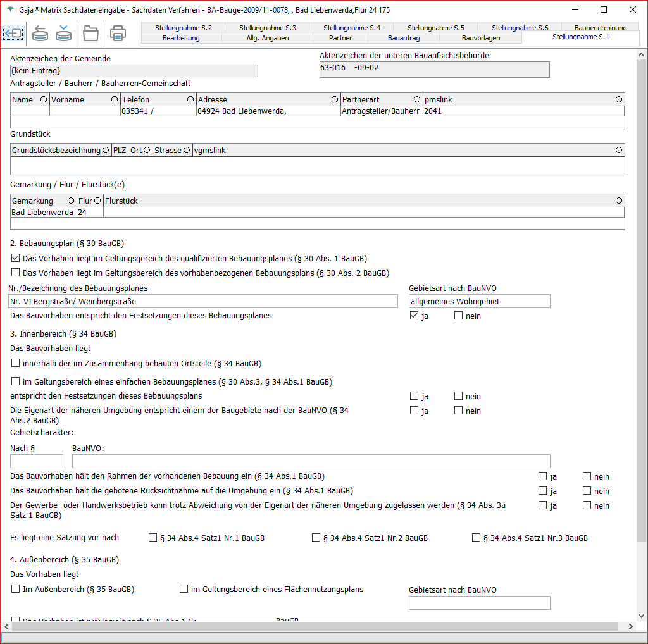Click the Gaja Matrix app icon in title bar
The width and height of the screenshot is (648, 644).
pyautogui.click(x=9, y=10)
